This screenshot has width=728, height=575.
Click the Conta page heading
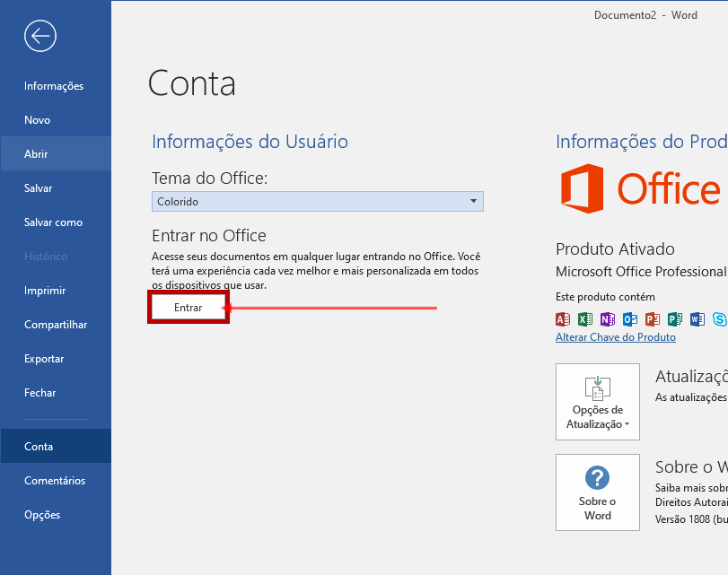pos(192,83)
